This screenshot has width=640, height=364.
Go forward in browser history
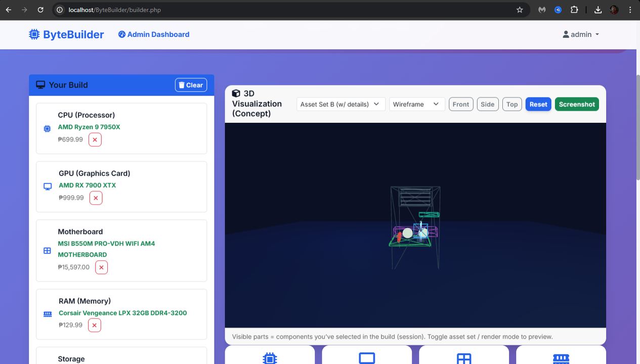point(24,10)
